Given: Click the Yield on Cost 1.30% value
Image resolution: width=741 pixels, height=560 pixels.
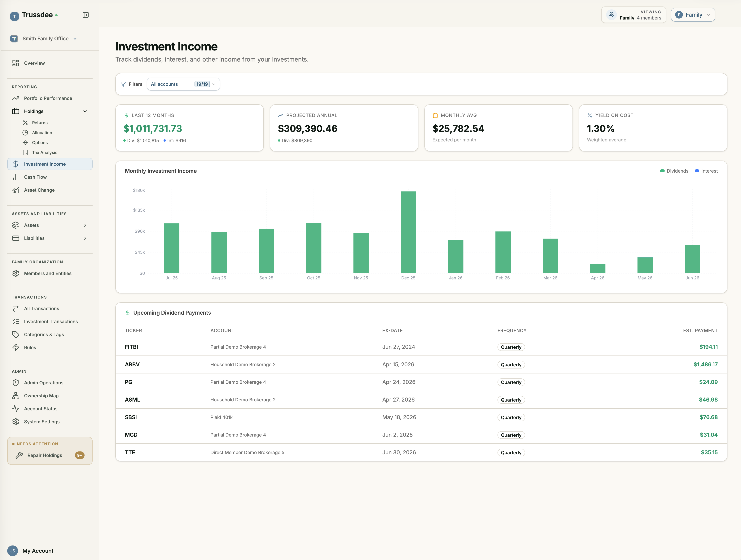Looking at the screenshot, I should pos(601,129).
